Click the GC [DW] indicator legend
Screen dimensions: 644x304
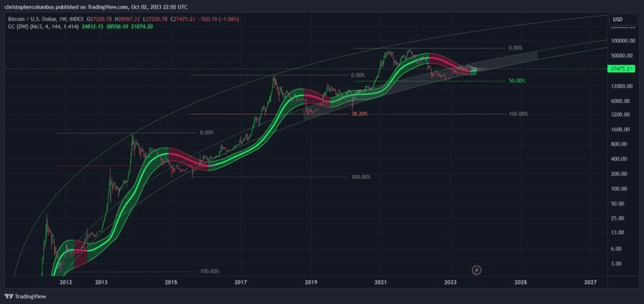coord(40,26)
